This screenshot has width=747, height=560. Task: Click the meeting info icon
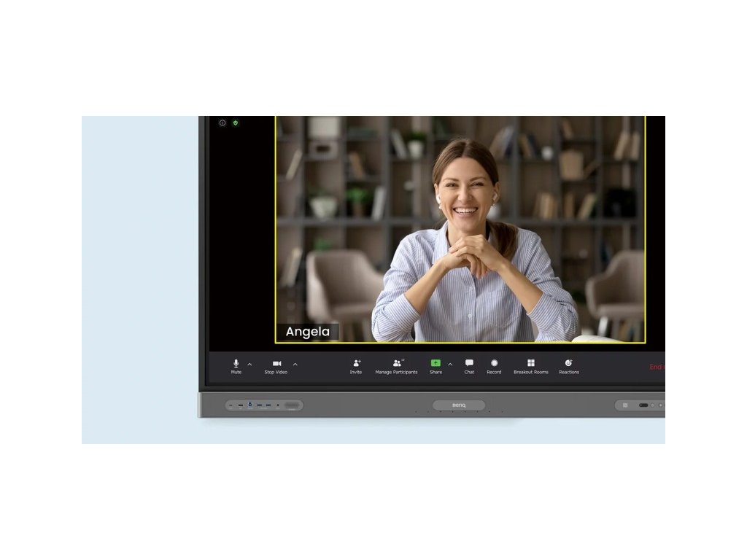222,122
